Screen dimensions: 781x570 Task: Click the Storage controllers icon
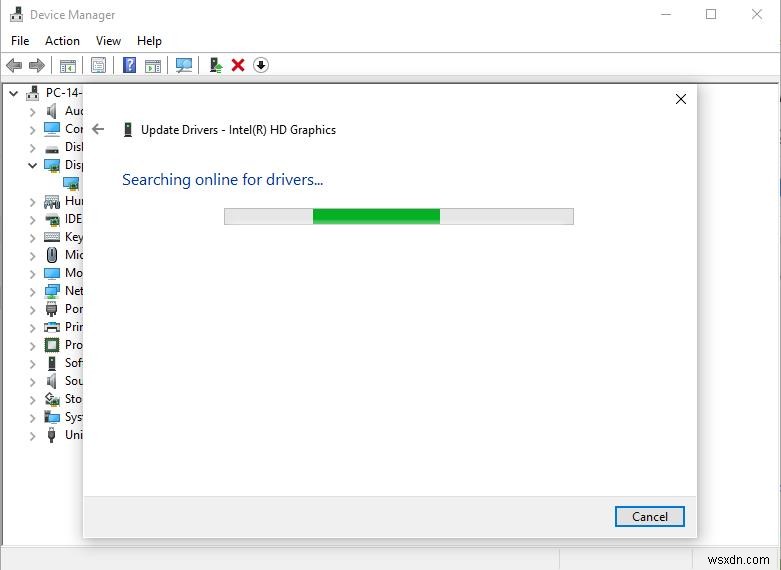[x=52, y=399]
